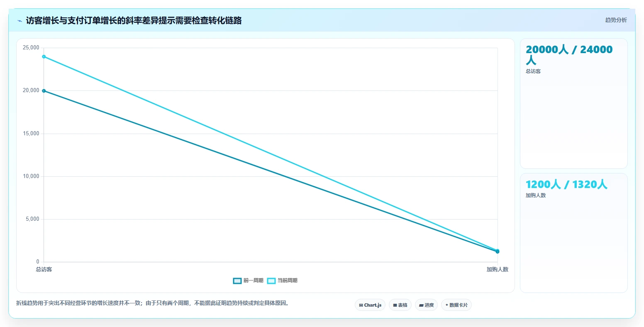644x327 pixels.
Task: Click the 20000人 / 24000人 value card
Action: (574, 103)
